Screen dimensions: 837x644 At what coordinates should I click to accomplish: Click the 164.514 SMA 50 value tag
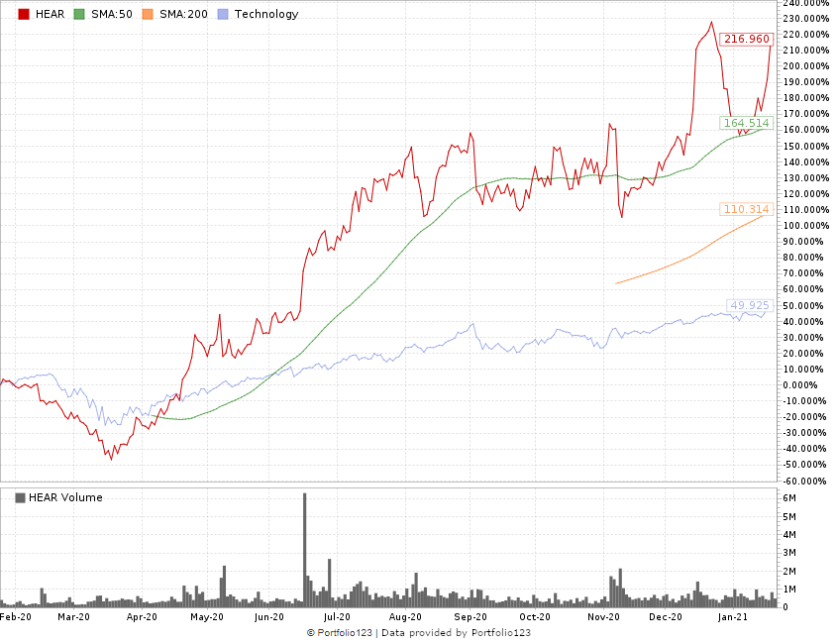746,123
